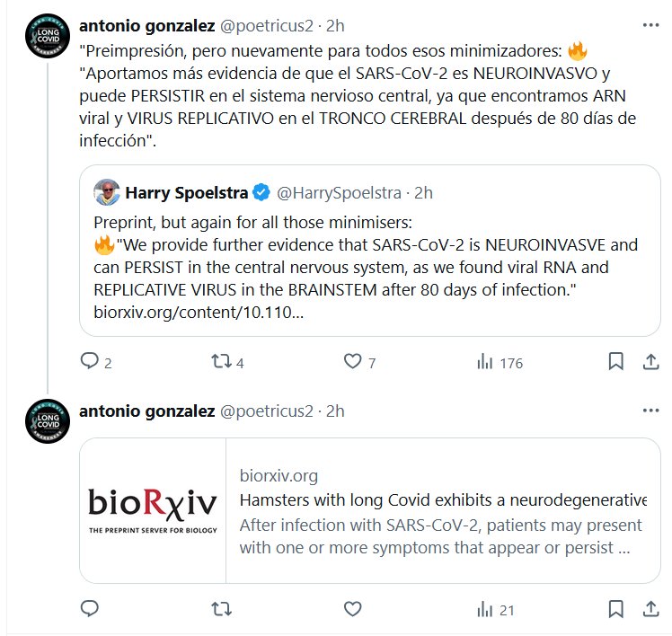
Task: Reply to the bioRxiv link tweet
Action: (90, 609)
